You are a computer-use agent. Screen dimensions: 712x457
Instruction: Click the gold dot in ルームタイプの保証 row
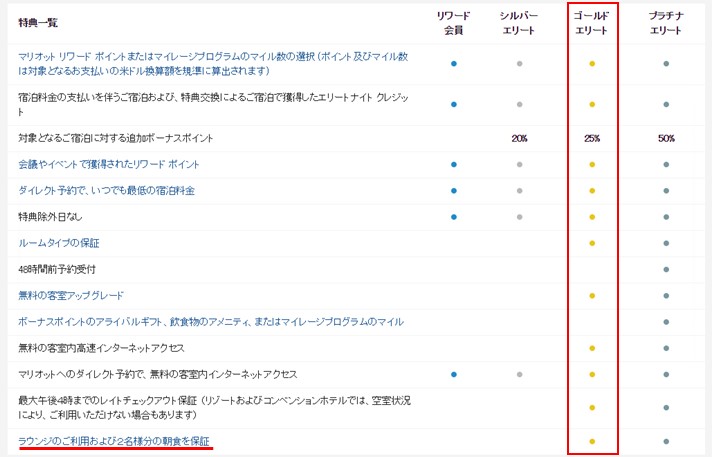pos(592,243)
